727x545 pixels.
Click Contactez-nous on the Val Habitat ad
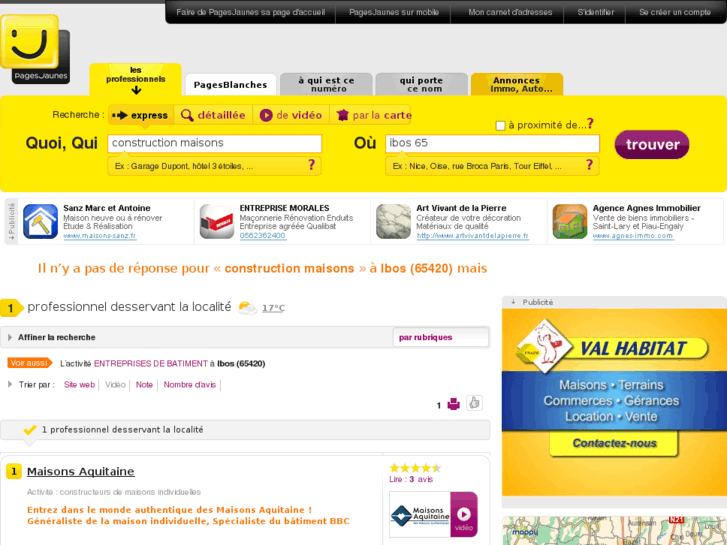click(x=614, y=443)
